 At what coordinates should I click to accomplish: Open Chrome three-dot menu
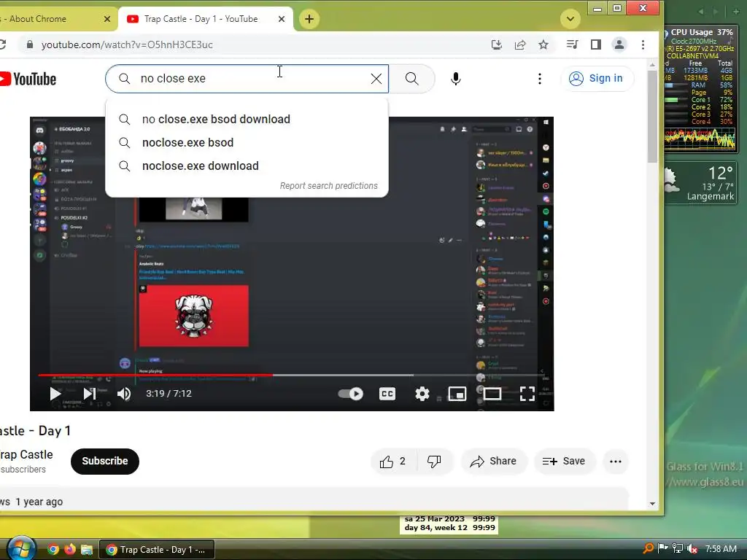click(x=643, y=44)
